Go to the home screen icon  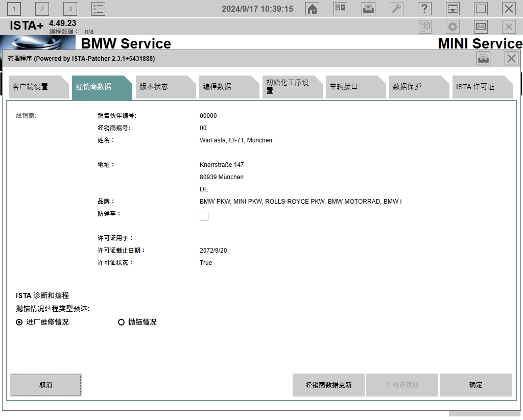click(312, 9)
